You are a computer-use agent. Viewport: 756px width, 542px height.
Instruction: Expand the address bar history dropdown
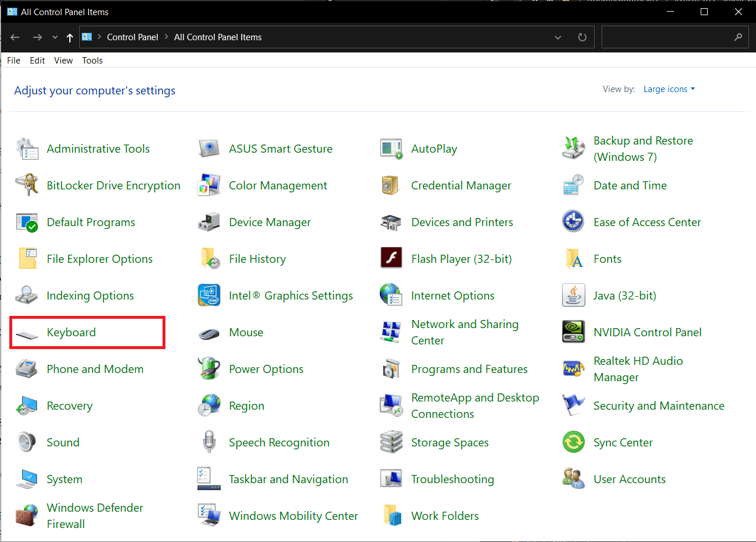click(557, 37)
